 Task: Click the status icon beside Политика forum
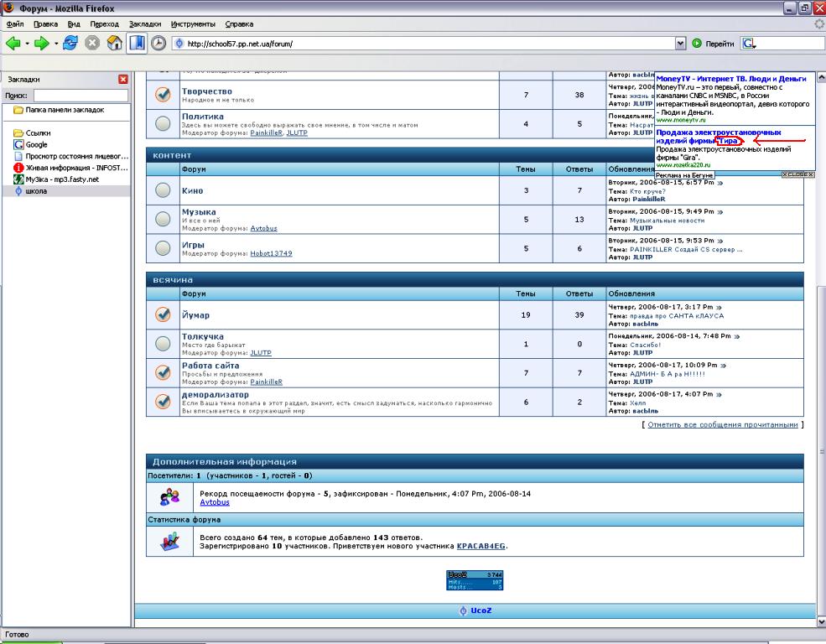(164, 124)
